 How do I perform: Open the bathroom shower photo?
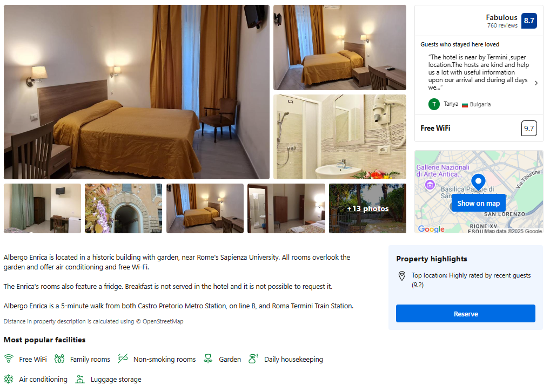coord(339,137)
